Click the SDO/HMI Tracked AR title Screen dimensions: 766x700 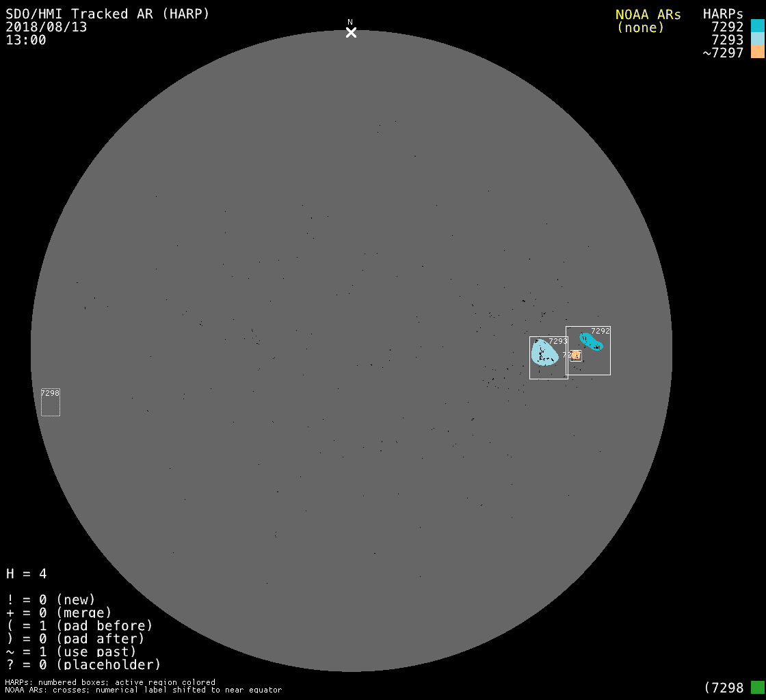pos(107,14)
